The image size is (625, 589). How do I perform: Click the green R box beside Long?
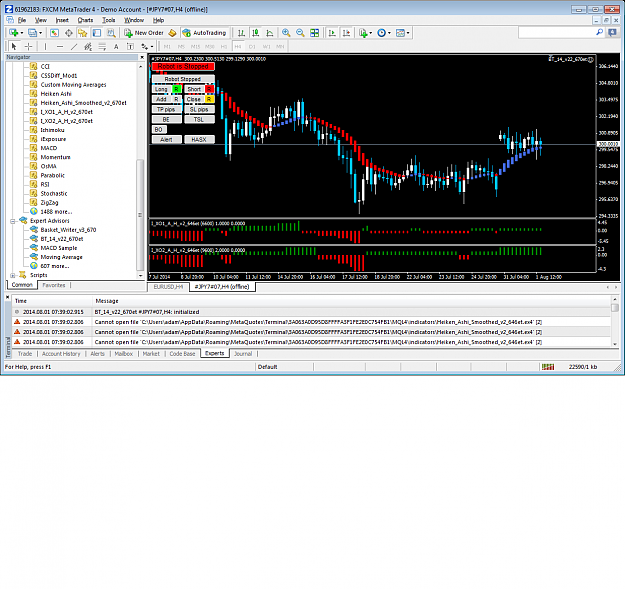coord(176,89)
